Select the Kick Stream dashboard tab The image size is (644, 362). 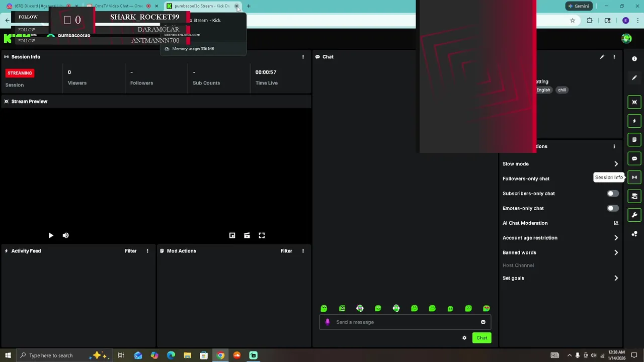(x=201, y=6)
